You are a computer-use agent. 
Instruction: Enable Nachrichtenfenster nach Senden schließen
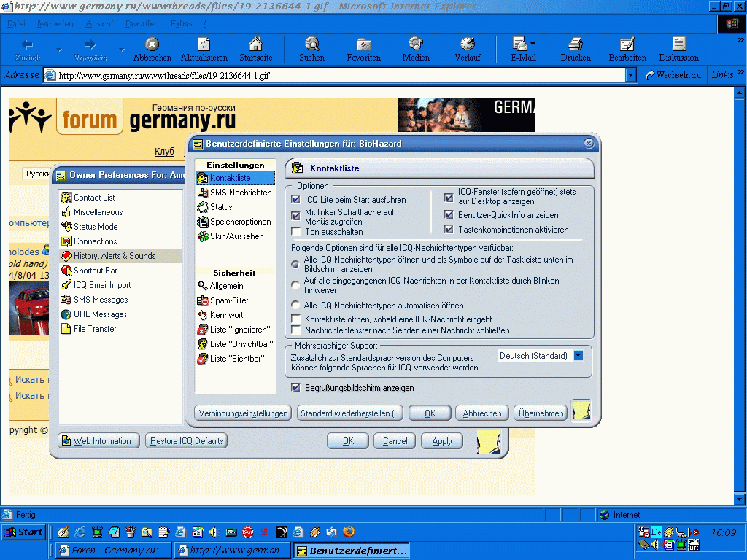click(x=296, y=330)
